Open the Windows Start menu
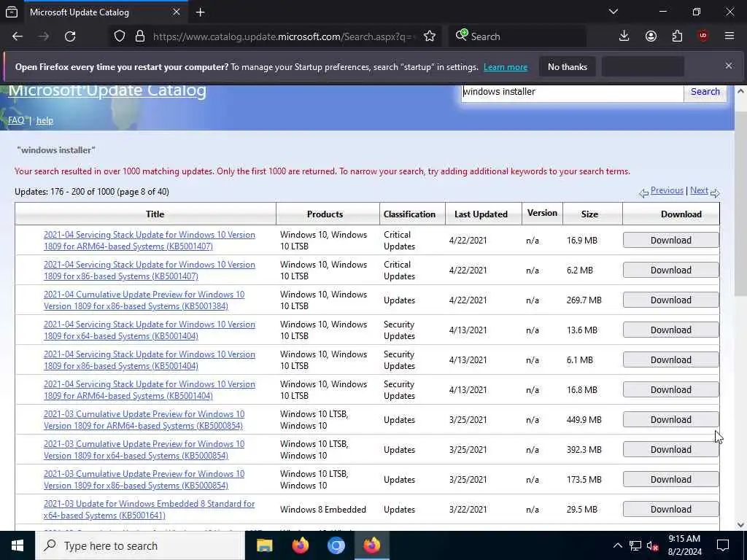Viewport: 747px width, 560px height. (x=18, y=545)
